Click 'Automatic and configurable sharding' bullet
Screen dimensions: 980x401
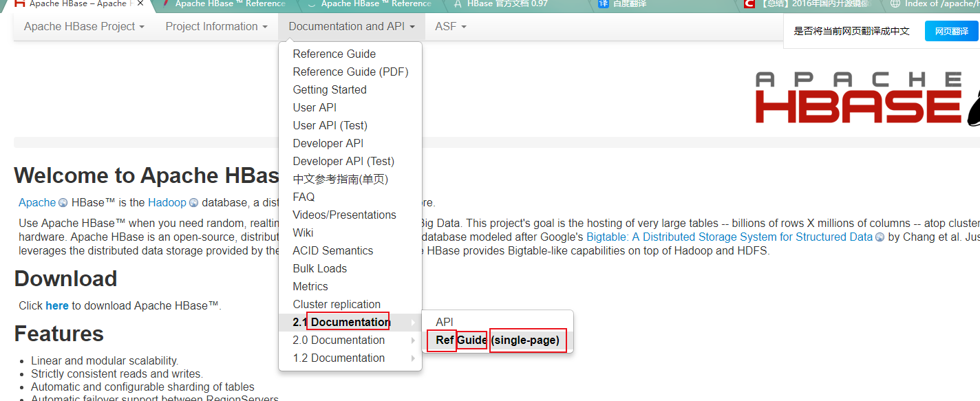click(x=142, y=387)
